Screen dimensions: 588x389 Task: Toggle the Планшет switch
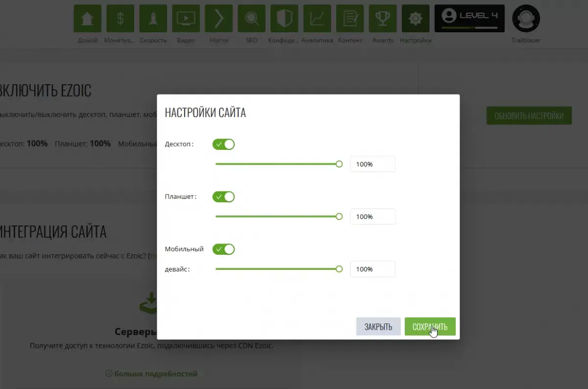[223, 197]
